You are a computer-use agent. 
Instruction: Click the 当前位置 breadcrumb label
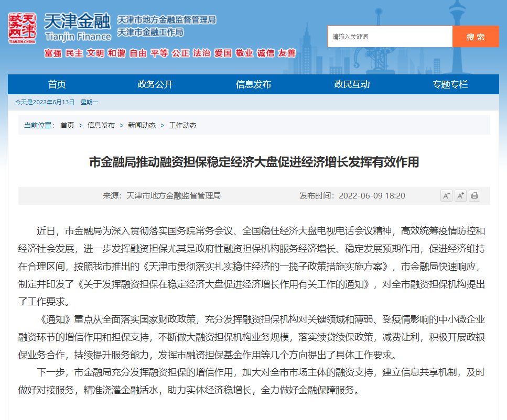pyautogui.click(x=39, y=125)
